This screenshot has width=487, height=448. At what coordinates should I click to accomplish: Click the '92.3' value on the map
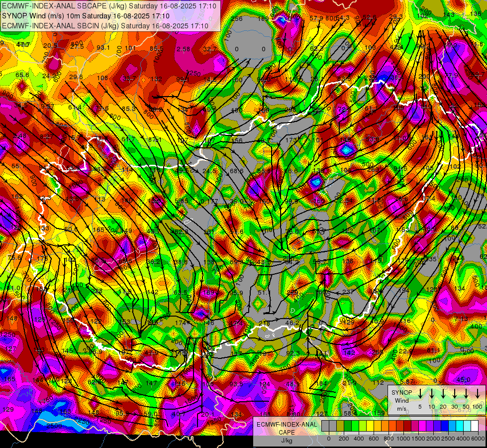pos(293,353)
